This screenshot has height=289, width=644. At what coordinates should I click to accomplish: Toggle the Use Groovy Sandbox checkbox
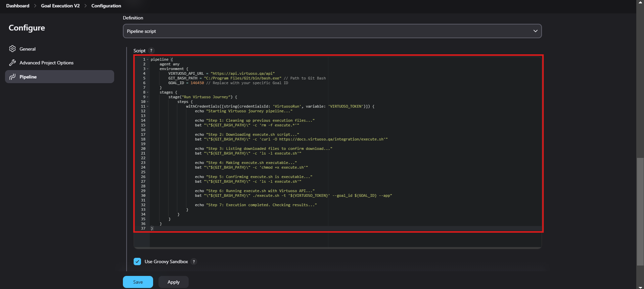point(137,262)
